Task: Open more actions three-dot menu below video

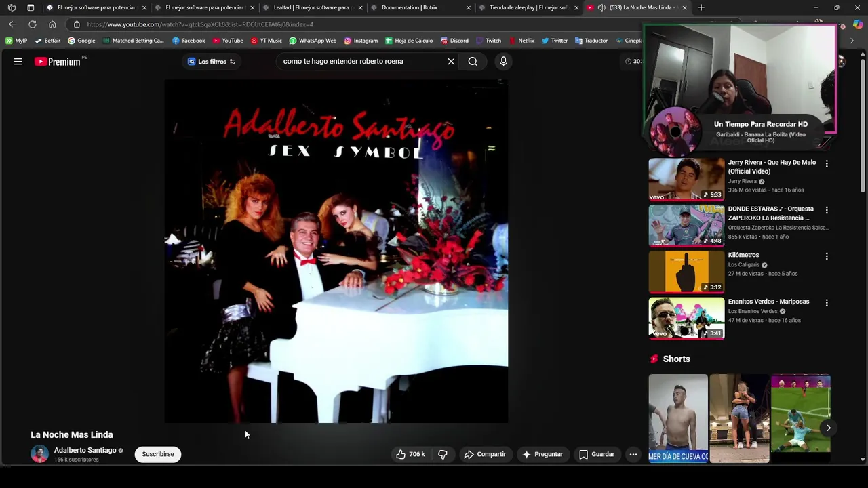Action: click(x=633, y=454)
